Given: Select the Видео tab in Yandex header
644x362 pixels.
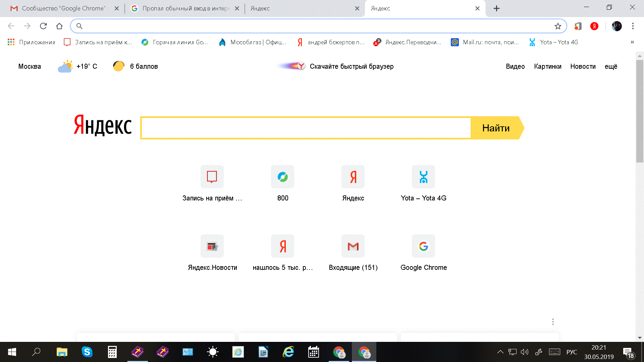Looking at the screenshot, I should [515, 66].
